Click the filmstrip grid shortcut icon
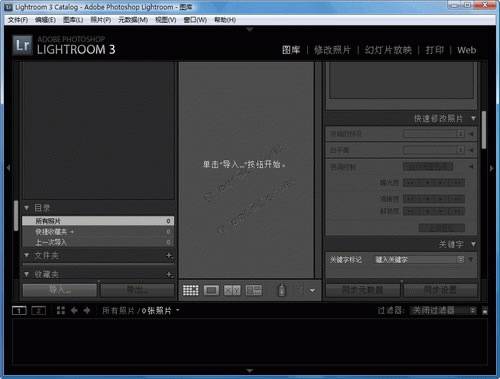500x379 pixels. coord(61,311)
